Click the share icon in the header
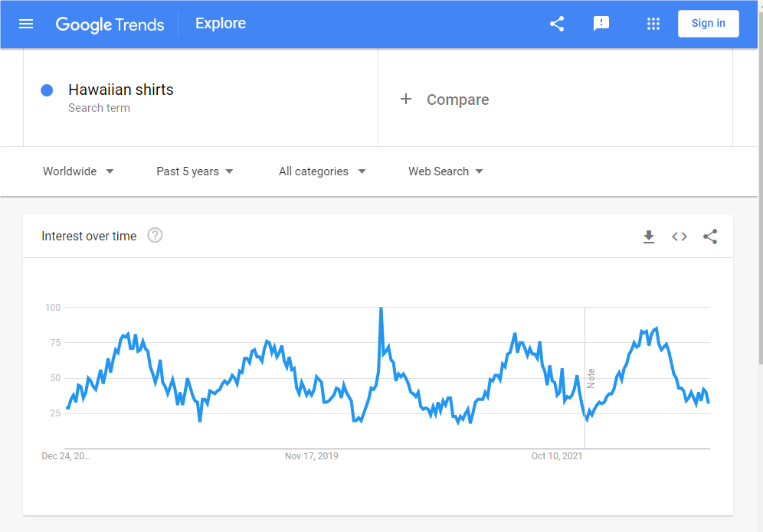 [557, 23]
